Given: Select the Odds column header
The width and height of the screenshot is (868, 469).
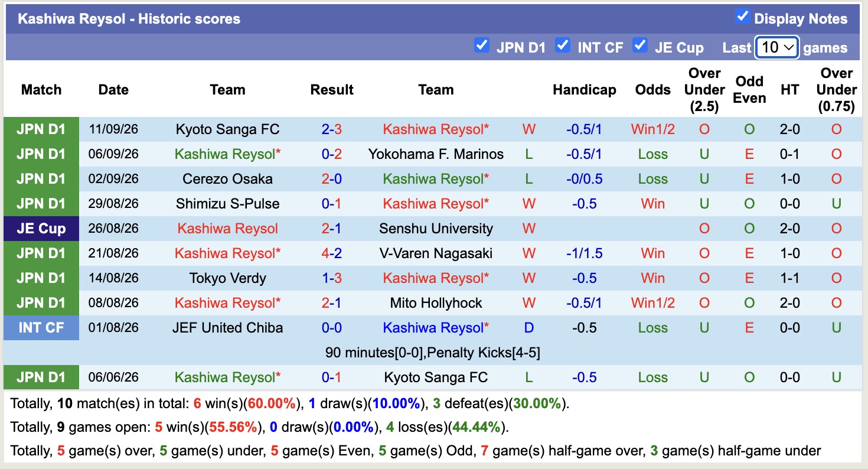Looking at the screenshot, I should [652, 90].
